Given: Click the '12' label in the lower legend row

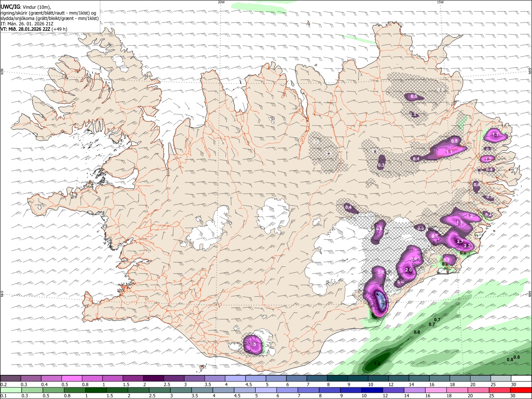Looking at the screenshot, I should pos(385,396).
